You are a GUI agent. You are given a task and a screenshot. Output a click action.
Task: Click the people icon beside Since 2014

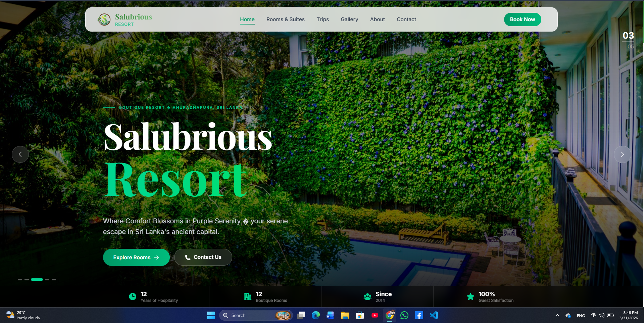coord(367,296)
